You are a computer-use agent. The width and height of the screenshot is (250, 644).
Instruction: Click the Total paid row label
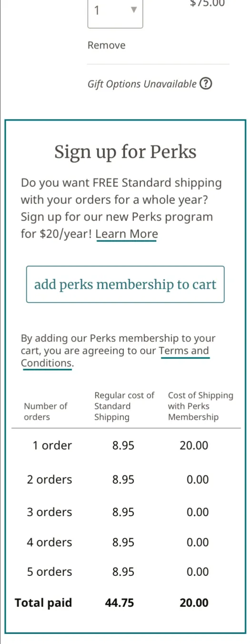click(43, 602)
